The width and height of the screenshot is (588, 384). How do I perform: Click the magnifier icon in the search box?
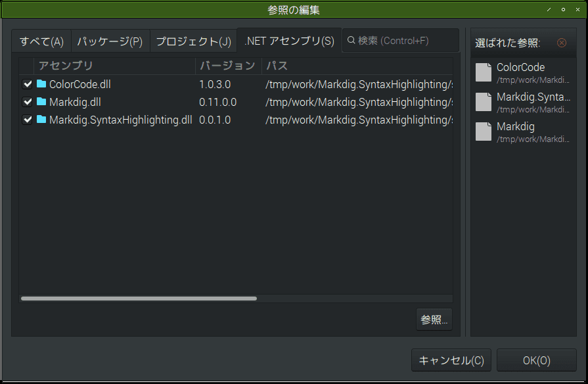point(351,40)
